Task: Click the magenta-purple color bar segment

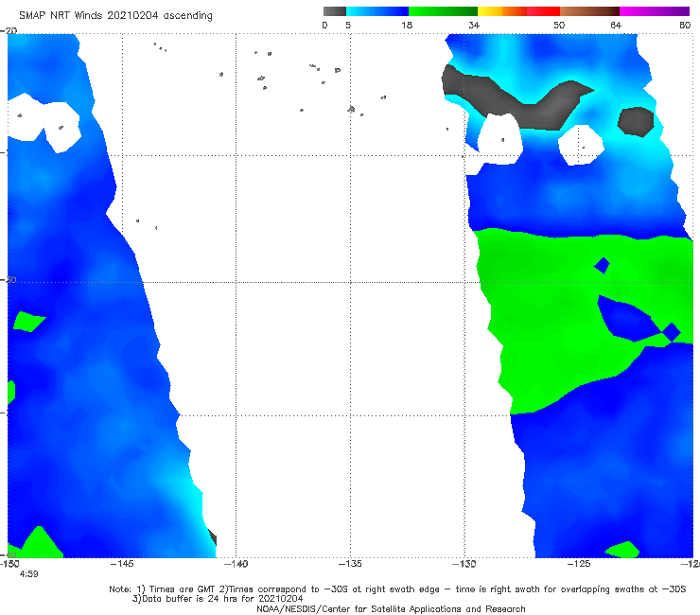Action: (655, 11)
